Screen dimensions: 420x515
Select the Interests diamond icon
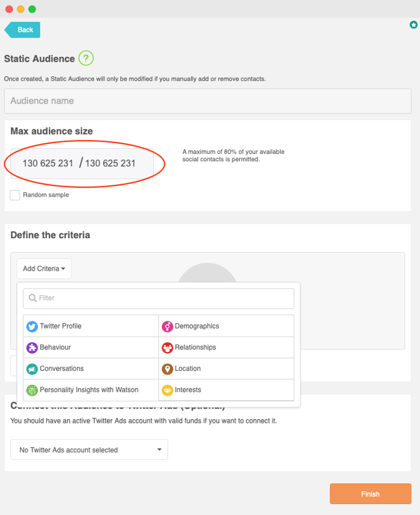click(167, 390)
